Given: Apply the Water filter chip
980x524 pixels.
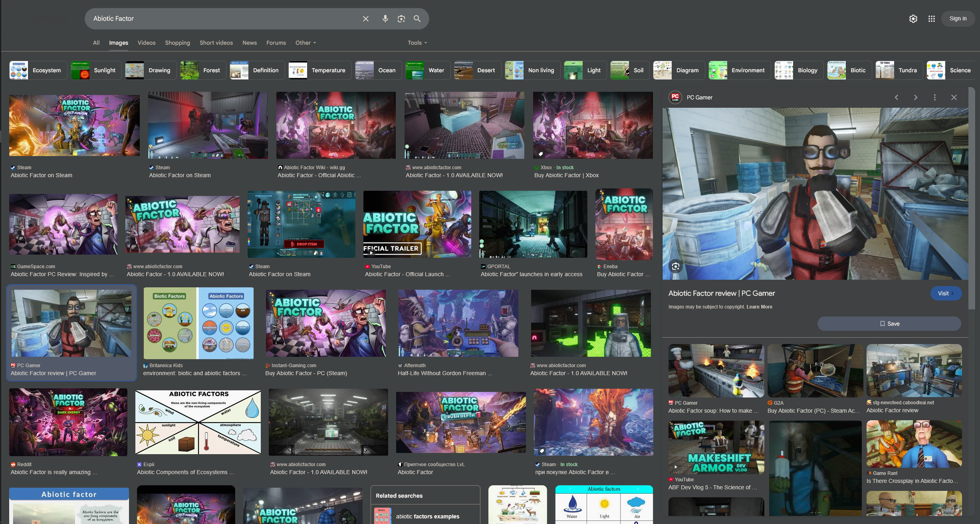Looking at the screenshot, I should coord(428,70).
